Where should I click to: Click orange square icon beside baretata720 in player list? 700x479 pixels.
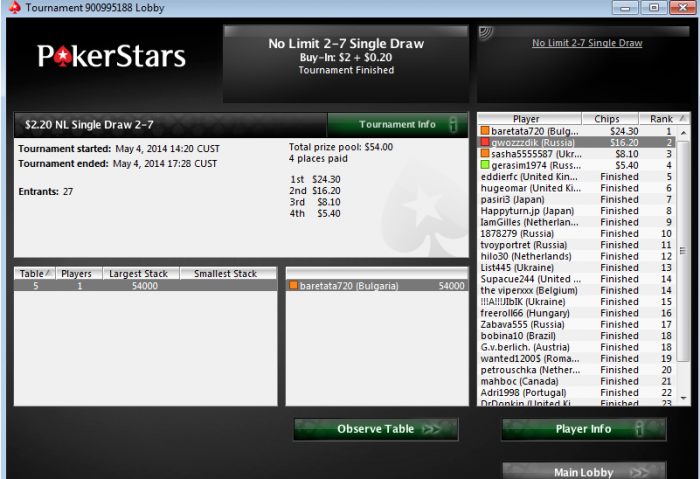(x=485, y=131)
